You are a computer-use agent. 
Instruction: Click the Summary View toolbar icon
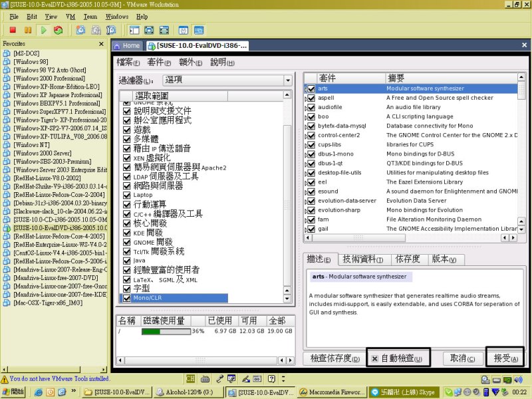coord(184,30)
